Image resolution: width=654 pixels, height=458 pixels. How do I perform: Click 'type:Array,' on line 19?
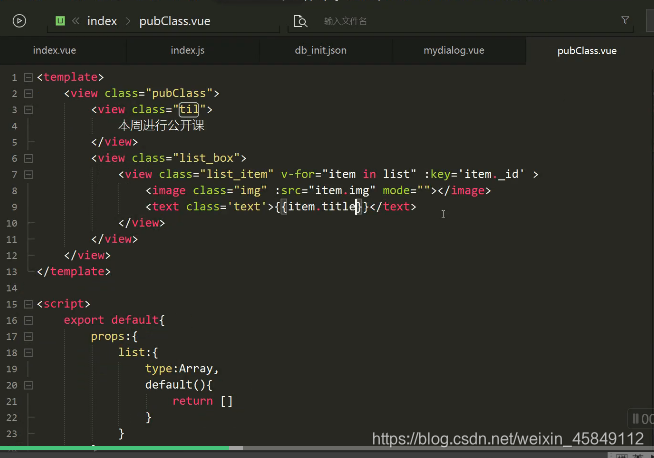[182, 369]
